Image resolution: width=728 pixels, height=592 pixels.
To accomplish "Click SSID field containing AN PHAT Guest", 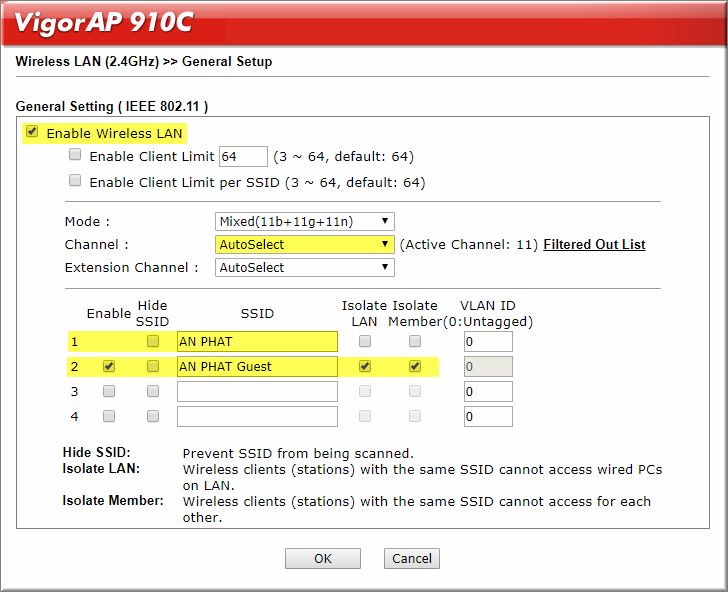I will (257, 366).
